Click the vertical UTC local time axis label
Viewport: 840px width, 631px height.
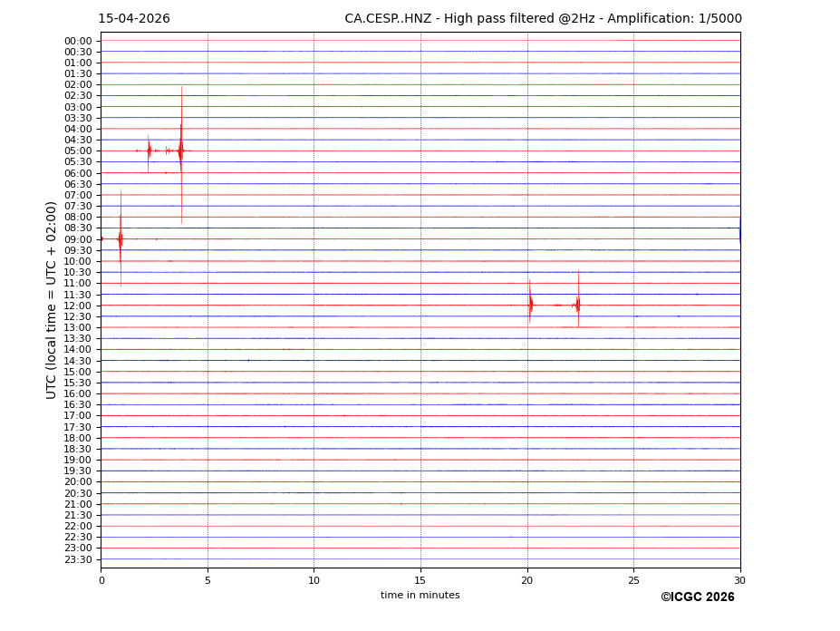[x=52, y=299]
